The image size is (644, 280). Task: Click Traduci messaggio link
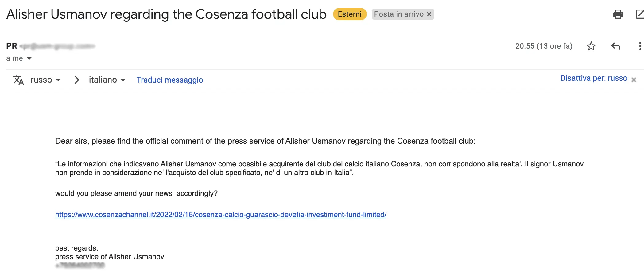(x=170, y=80)
